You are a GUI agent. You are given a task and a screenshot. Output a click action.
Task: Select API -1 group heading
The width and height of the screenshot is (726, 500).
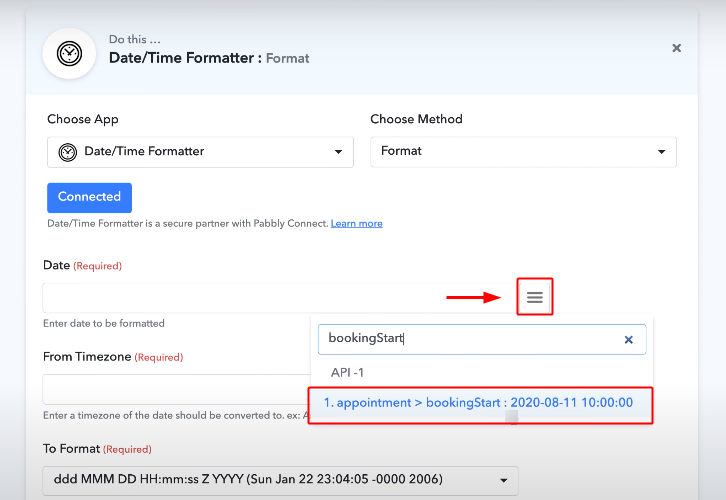tap(347, 373)
